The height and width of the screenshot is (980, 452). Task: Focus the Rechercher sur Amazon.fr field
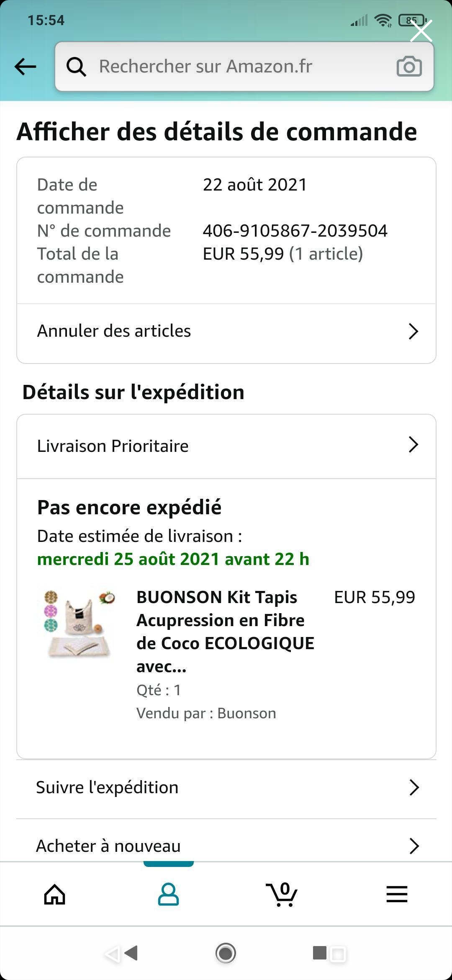(234, 67)
